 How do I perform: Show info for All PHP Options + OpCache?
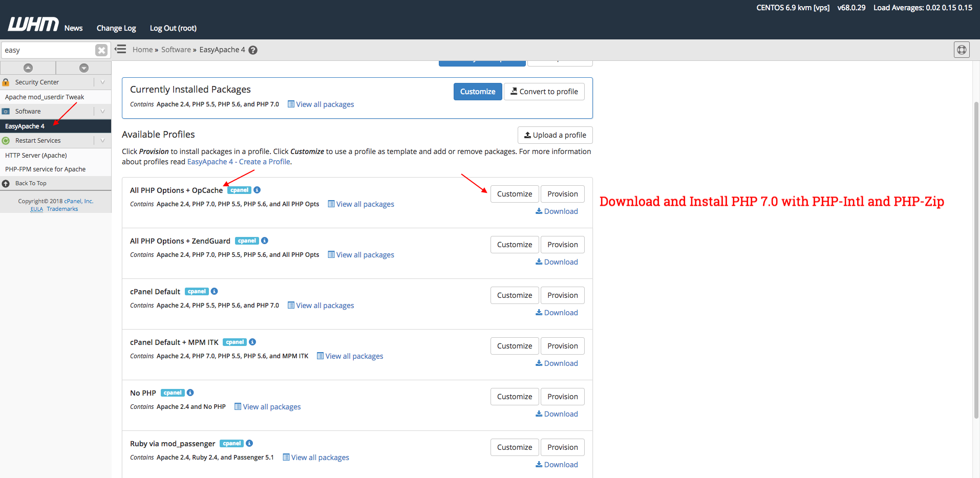point(258,190)
